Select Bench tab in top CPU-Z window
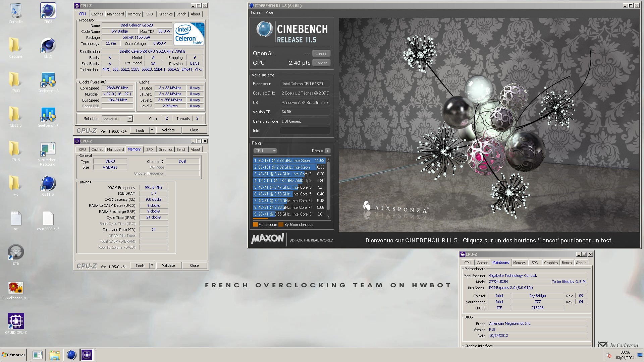 181,14
